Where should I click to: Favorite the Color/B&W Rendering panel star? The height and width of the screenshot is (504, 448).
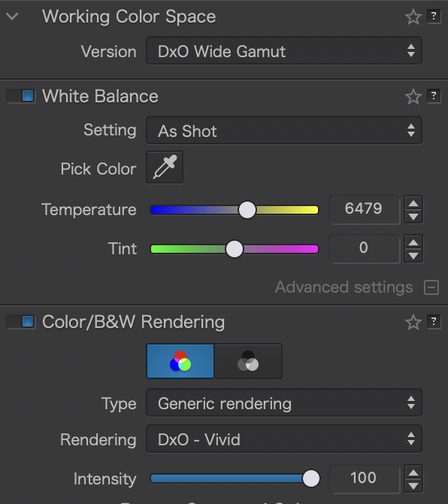coord(413,322)
